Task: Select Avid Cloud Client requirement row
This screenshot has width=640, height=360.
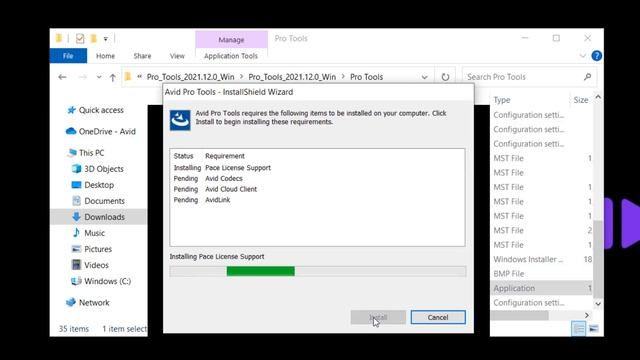Action: pyautogui.click(x=216, y=189)
